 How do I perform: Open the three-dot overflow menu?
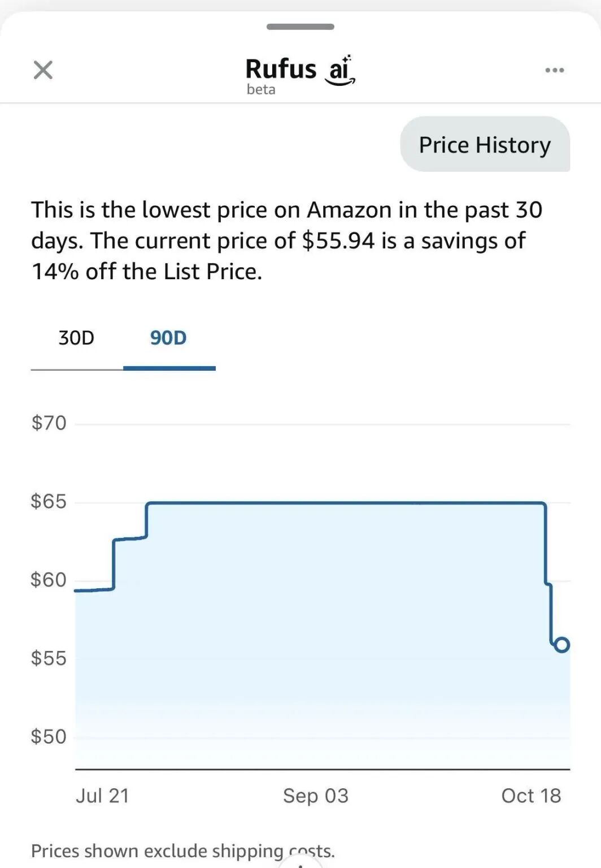(555, 70)
